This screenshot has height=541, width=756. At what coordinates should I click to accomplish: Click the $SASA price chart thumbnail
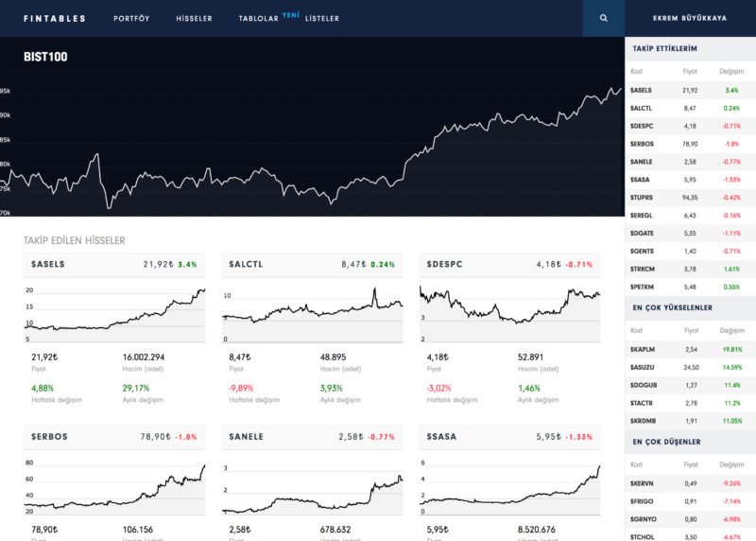pyautogui.click(x=509, y=489)
